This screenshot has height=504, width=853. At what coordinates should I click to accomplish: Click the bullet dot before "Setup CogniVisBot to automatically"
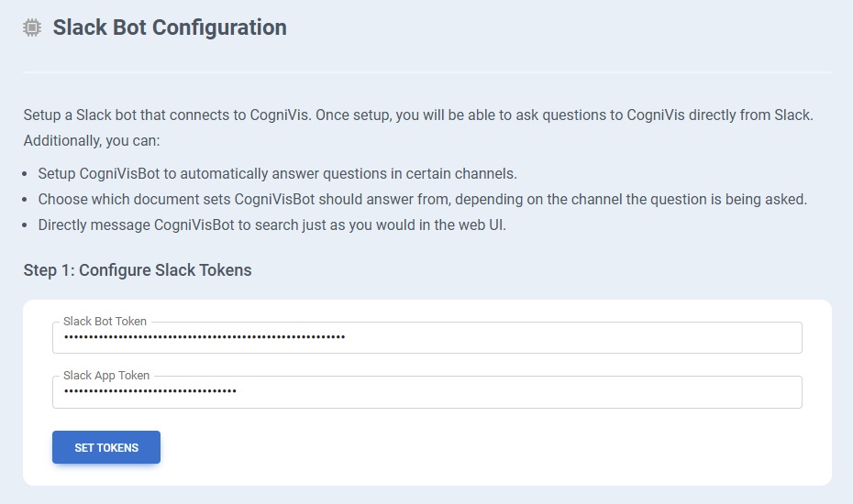pos(27,173)
